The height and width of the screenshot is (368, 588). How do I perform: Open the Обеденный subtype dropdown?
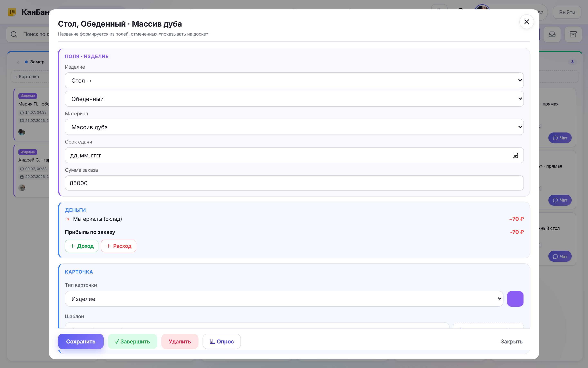(294, 99)
